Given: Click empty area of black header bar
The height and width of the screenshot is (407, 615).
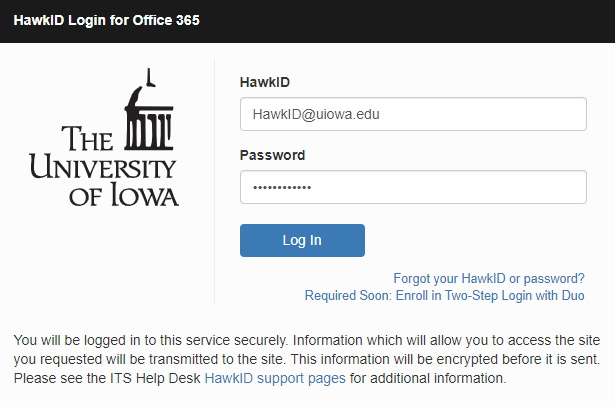Looking at the screenshot, I should (x=420, y=20).
